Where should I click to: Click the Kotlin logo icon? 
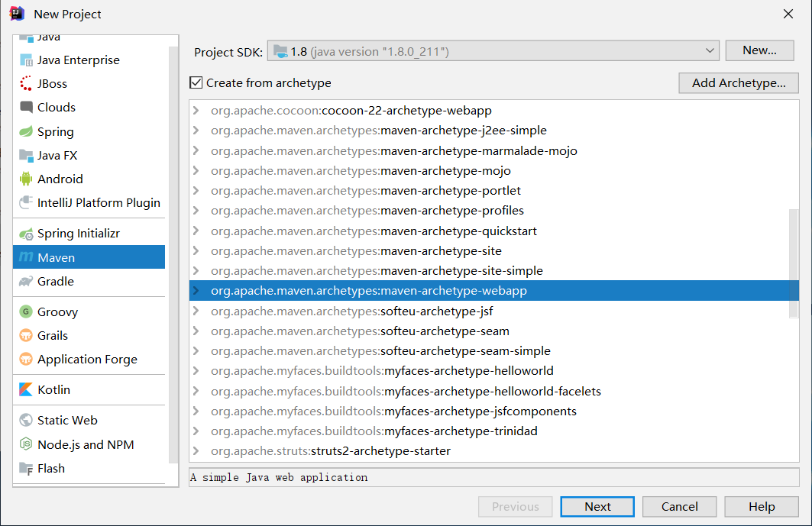pos(26,389)
